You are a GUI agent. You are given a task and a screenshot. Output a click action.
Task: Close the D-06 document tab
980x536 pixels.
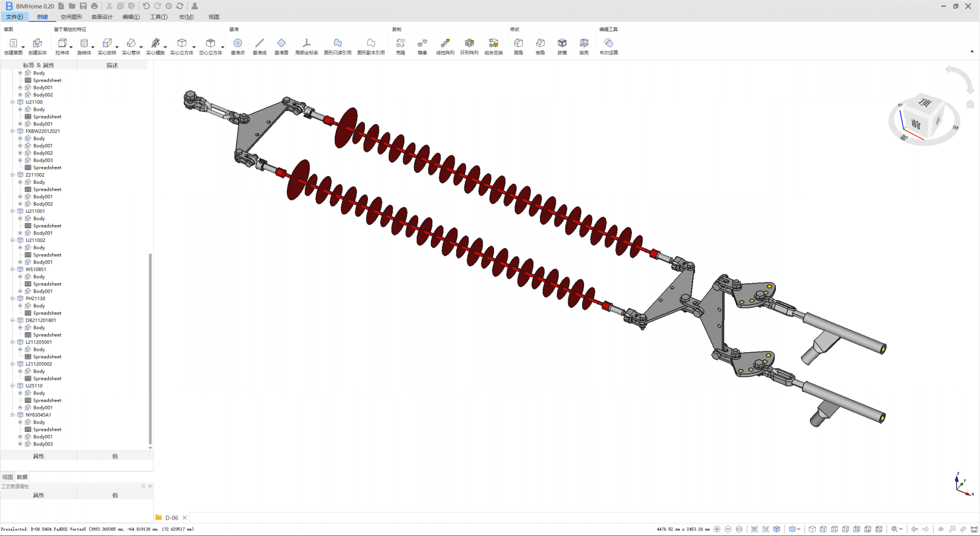185,518
